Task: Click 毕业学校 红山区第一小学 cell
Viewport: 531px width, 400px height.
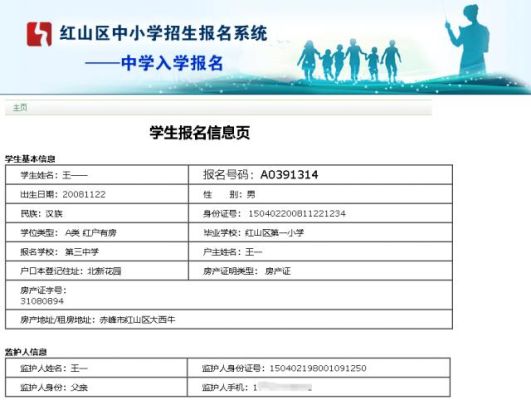Action: [320, 233]
